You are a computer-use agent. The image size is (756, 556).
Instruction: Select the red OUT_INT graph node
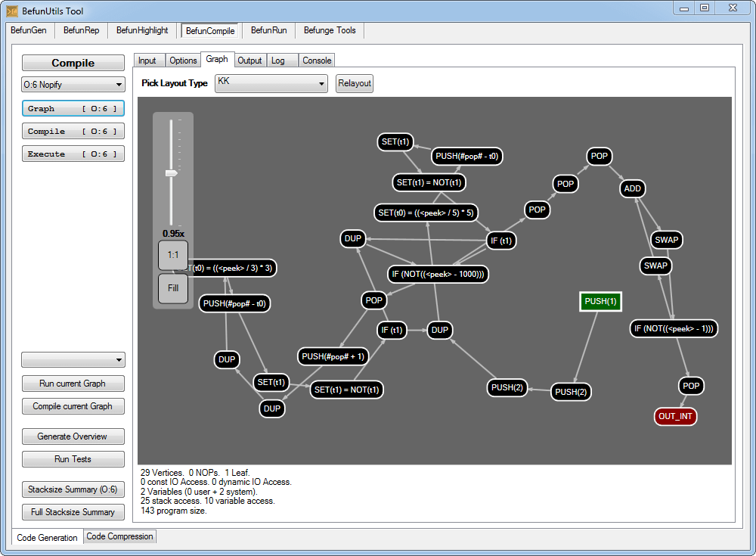[675, 416]
